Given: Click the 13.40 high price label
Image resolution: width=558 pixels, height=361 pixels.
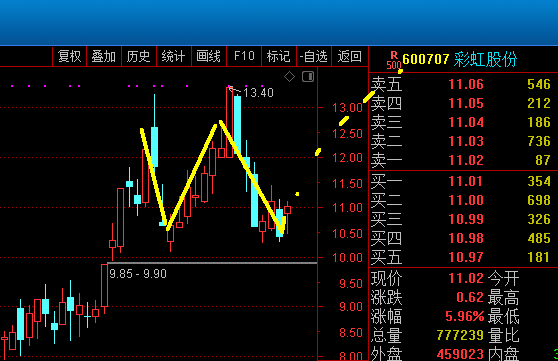Looking at the screenshot, I should [x=258, y=93].
